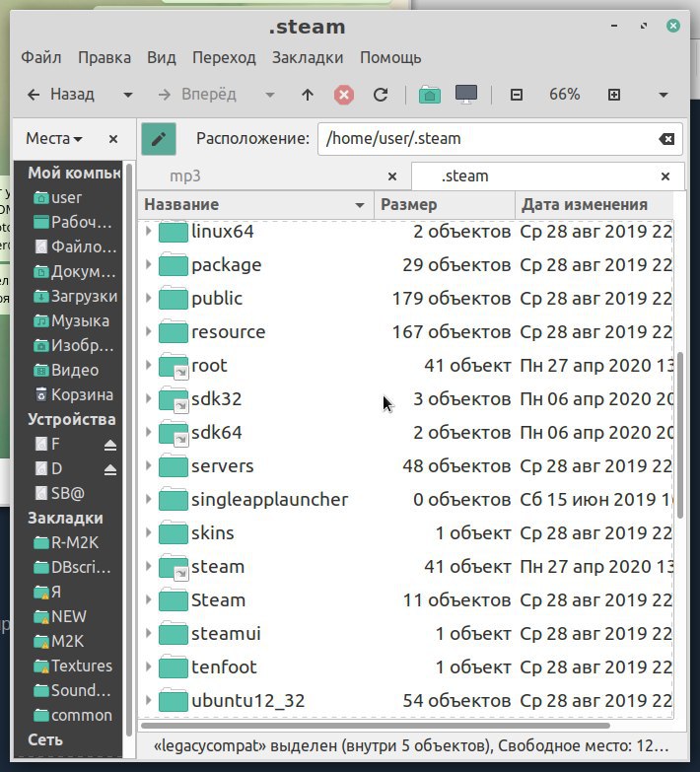Open the Вид menu
Screen dimensions: 700x772
[x=162, y=57]
